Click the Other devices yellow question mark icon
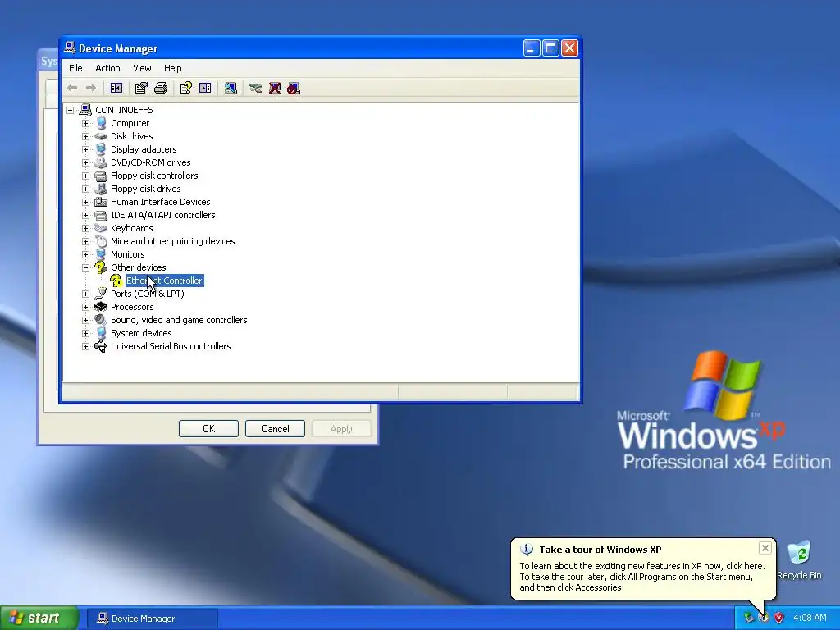Screen dimensions: 840x630 (x=101, y=267)
